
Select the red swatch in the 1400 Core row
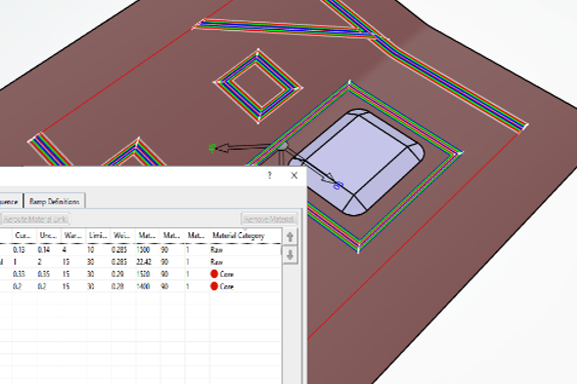pos(214,286)
